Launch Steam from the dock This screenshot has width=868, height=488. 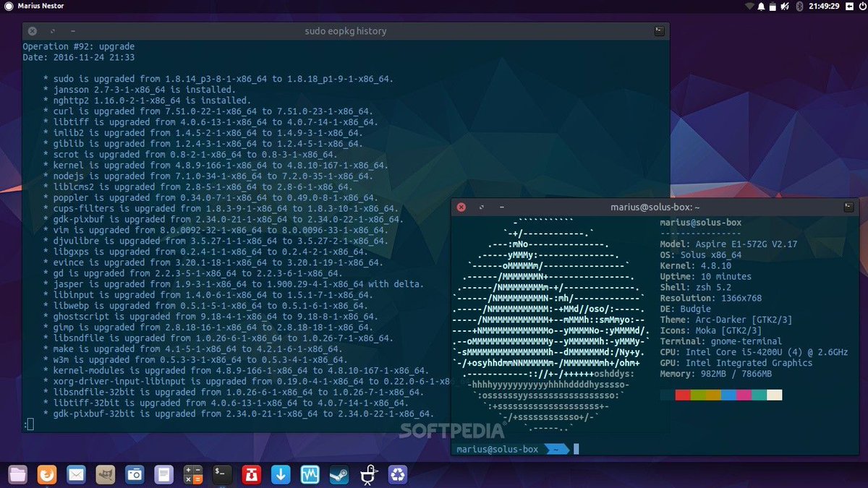339,474
